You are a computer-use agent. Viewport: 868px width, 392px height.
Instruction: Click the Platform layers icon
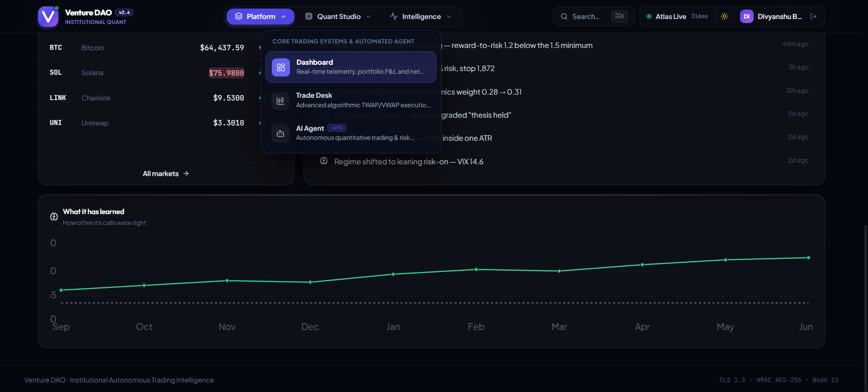click(239, 16)
